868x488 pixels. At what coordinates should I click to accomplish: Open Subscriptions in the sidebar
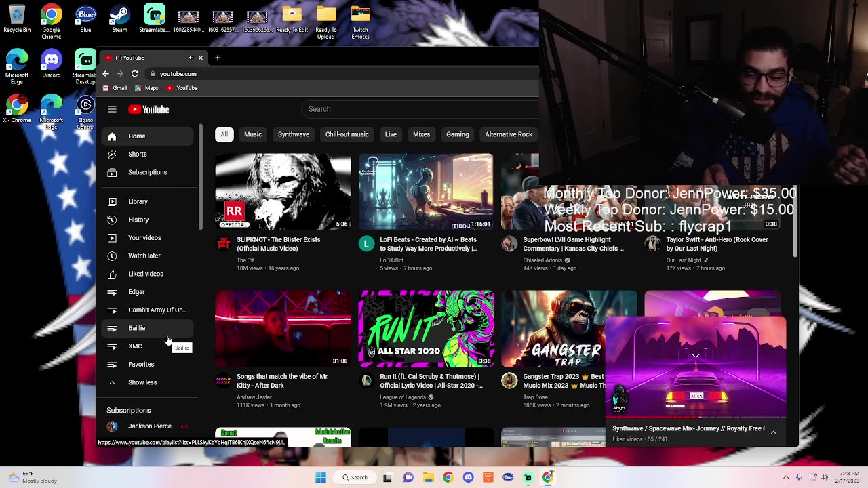147,172
